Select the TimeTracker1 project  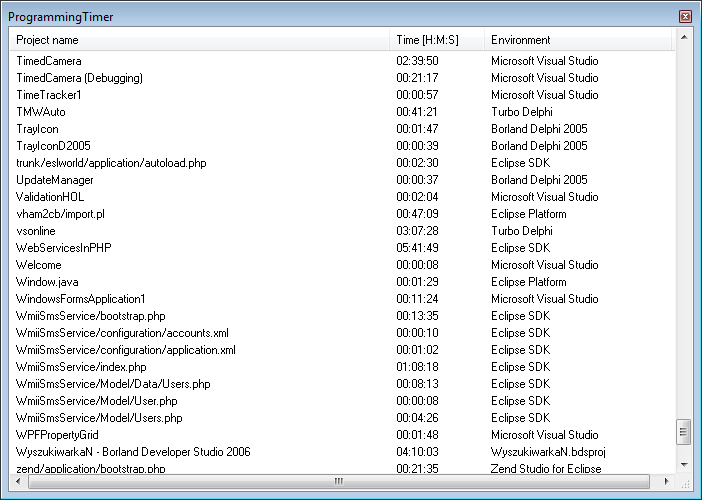[x=342, y=95]
